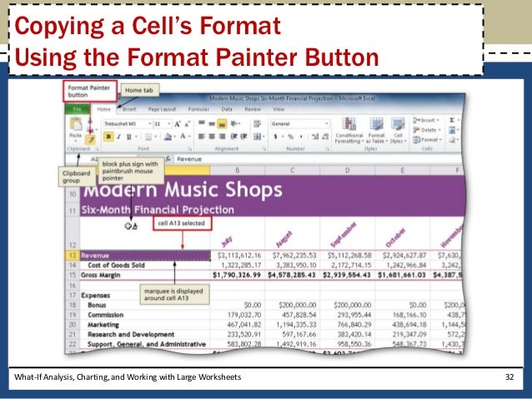Image resolution: width=532 pixels, height=399 pixels.
Task: Open the text Orientation tool
Action: [x=234, y=123]
